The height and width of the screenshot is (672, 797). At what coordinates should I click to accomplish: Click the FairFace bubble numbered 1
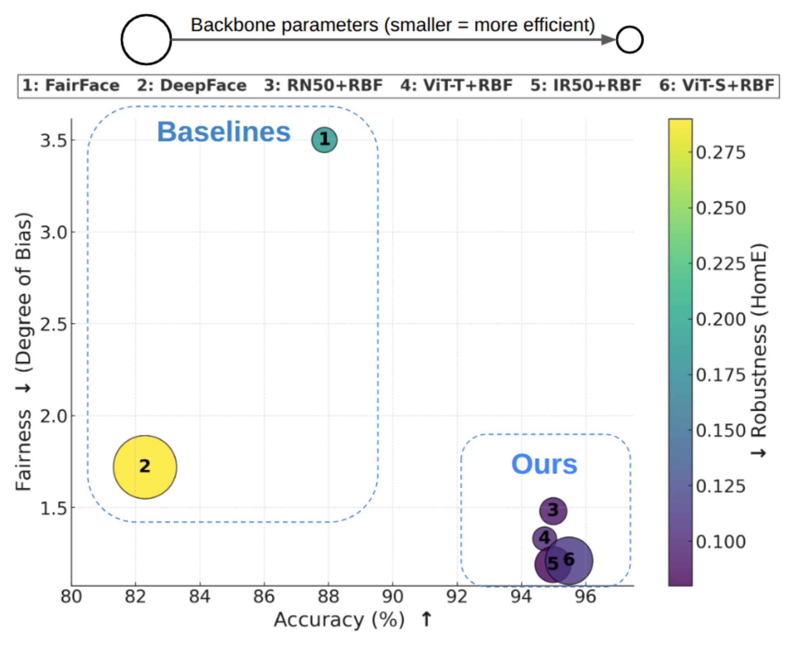325,140
